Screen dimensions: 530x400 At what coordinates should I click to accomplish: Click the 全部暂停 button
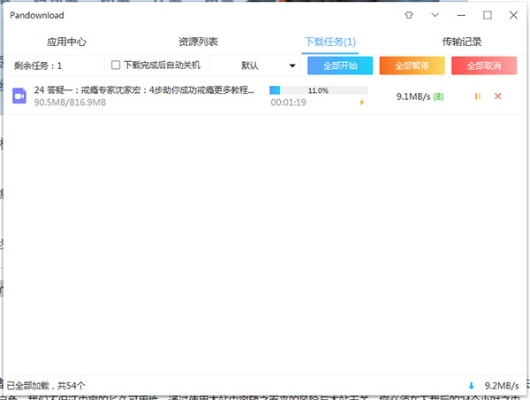pos(412,66)
